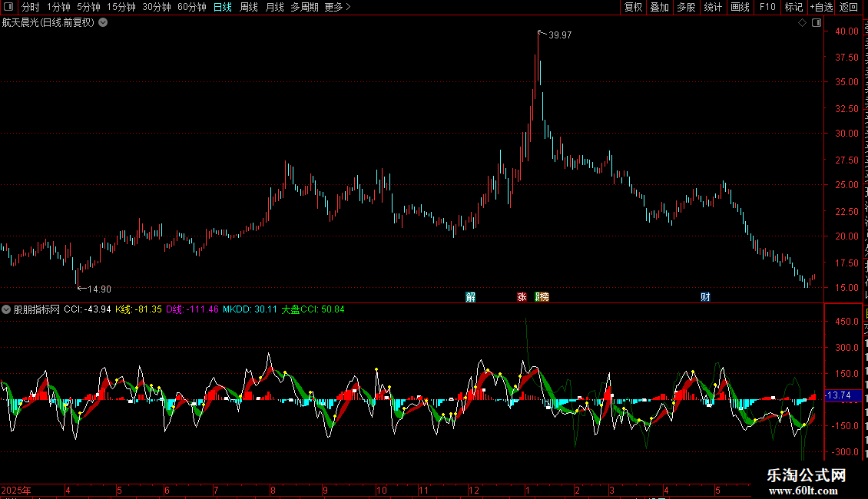
Task: Click the 标记 mark button
Action: [x=793, y=7]
